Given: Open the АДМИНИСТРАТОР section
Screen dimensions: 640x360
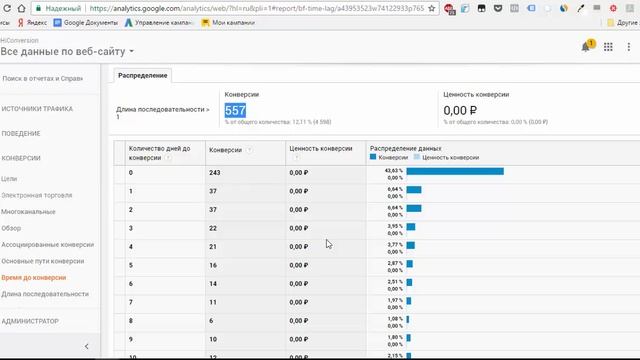Looking at the screenshot, I should pyautogui.click(x=30, y=321).
